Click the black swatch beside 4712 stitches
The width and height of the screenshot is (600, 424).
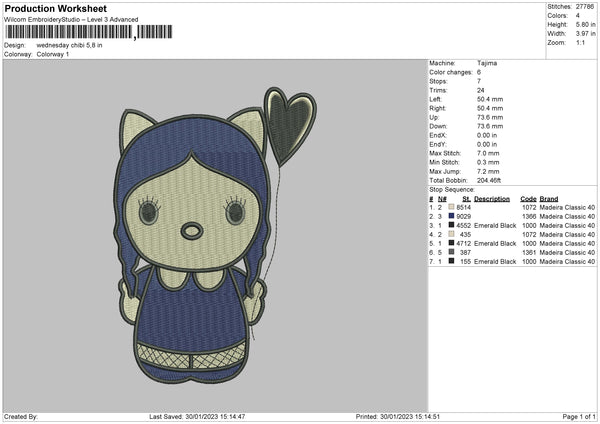(x=451, y=243)
